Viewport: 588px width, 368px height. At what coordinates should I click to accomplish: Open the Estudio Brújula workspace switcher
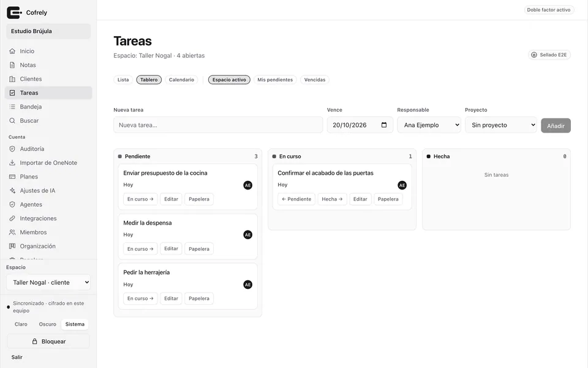[x=48, y=31]
